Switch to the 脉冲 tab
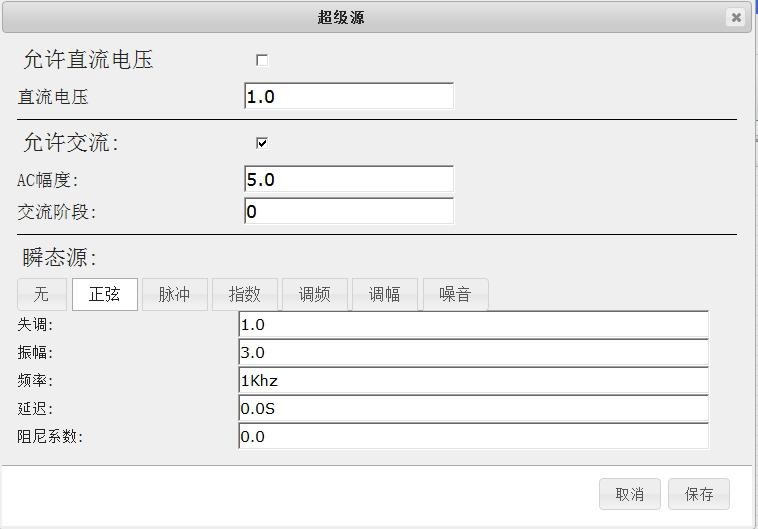The width and height of the screenshot is (758, 529). (x=175, y=294)
